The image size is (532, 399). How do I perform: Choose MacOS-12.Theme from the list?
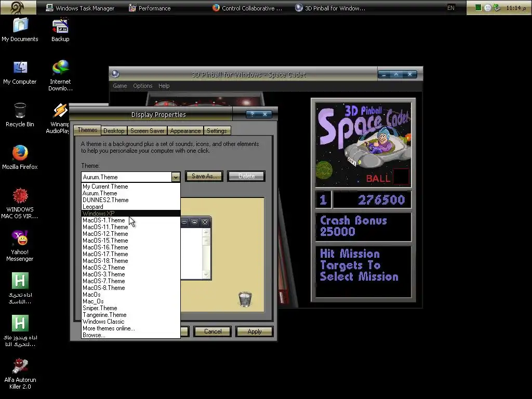[x=131, y=234]
